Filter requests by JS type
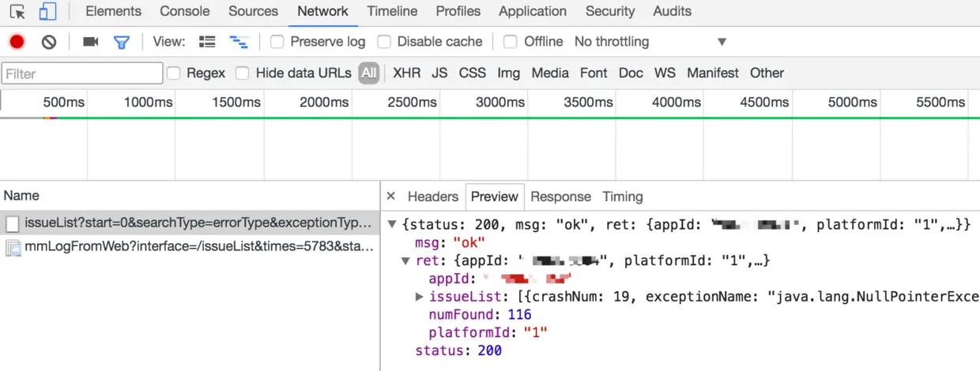Screen dimensions: 980x371 [x=439, y=73]
